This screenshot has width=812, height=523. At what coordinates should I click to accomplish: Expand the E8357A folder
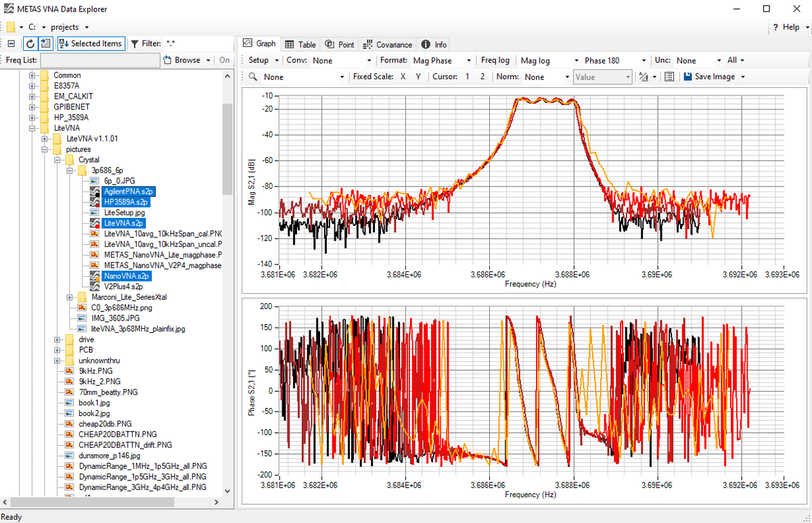pos(32,86)
